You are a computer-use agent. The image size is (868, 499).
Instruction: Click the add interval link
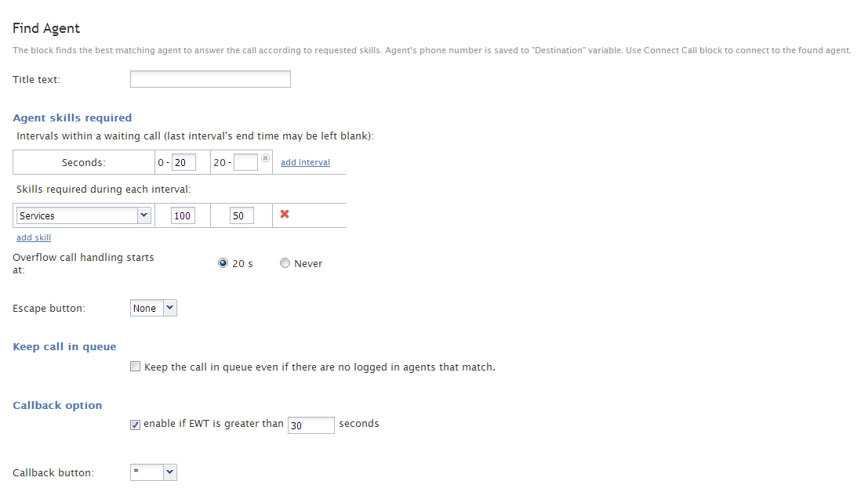pos(305,162)
